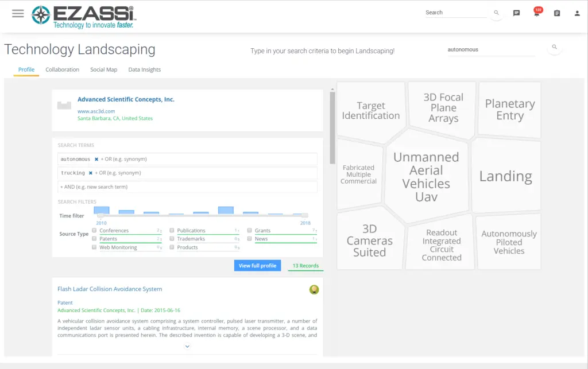Remove the 'trucking' search term
The width and height of the screenshot is (588, 369).
tap(90, 173)
